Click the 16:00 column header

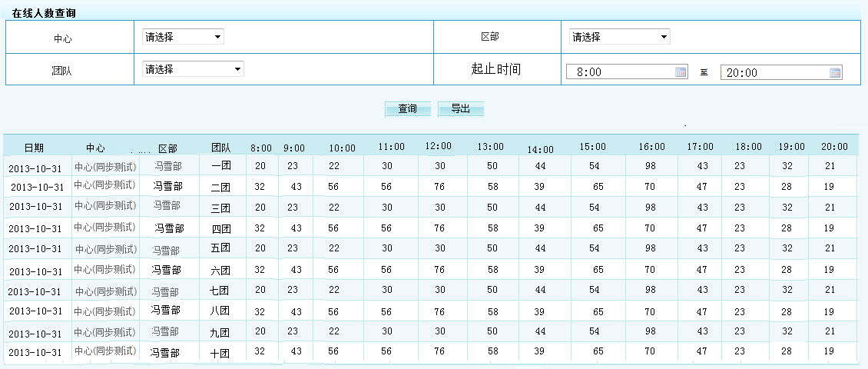[x=651, y=147]
